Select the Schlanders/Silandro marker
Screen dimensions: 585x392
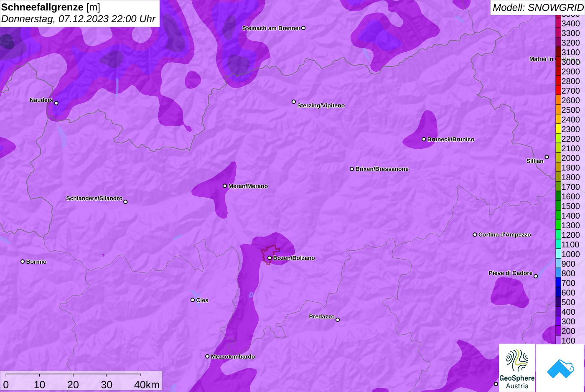125,202
